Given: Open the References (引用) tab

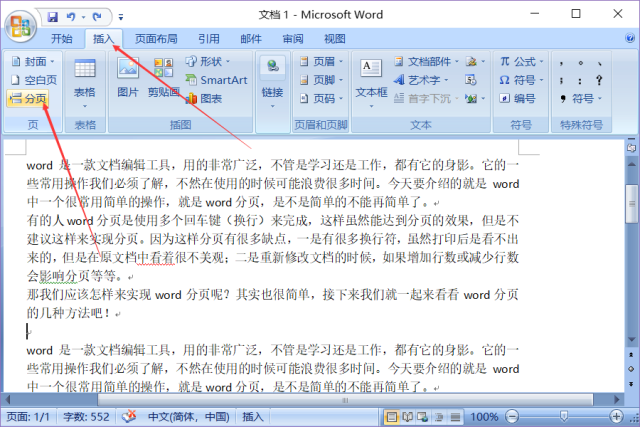Looking at the screenshot, I should [x=209, y=39].
